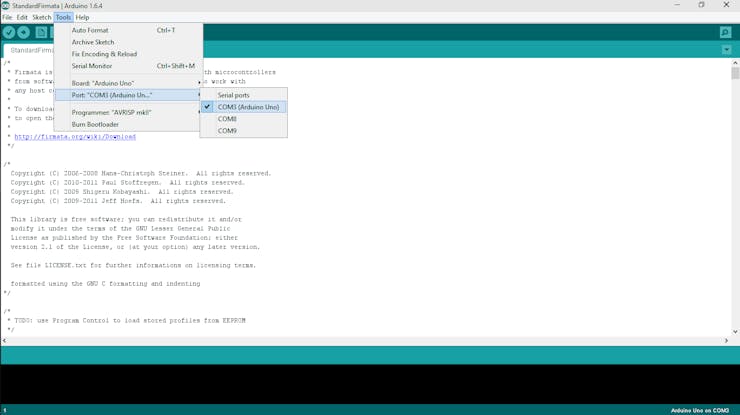Image resolution: width=740 pixels, height=415 pixels.
Task: Select checked COM3 (Arduino Uno) port
Action: 244,107
